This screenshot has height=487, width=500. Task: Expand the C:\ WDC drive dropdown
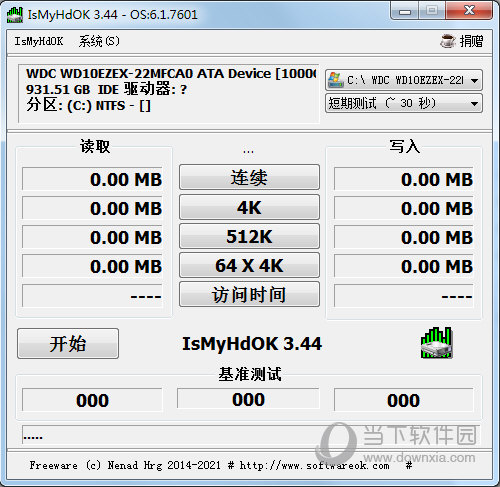(x=404, y=80)
